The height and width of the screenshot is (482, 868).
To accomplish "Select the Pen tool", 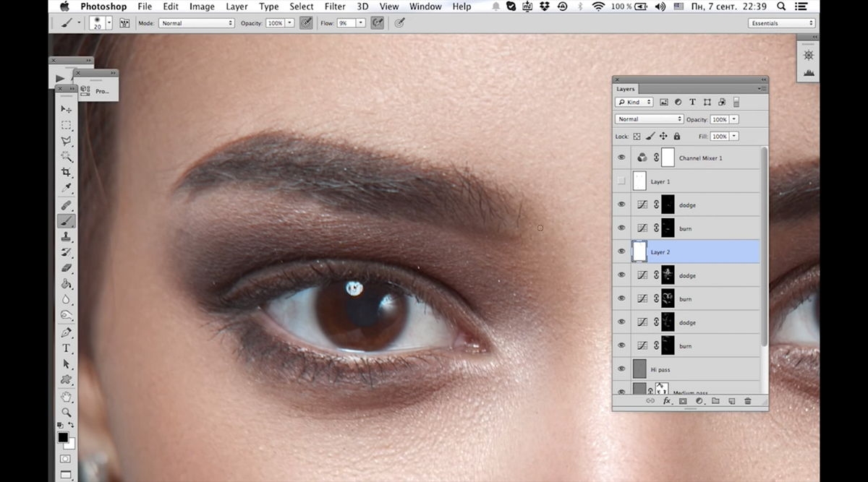I will click(66, 332).
